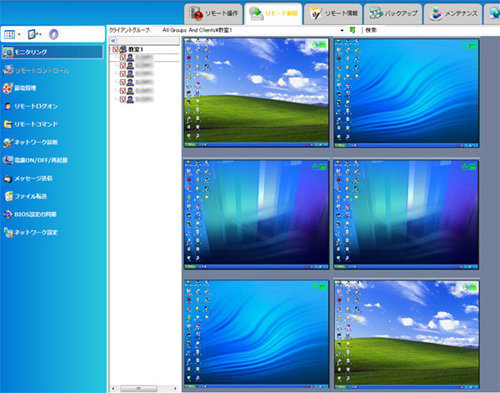Switch to the リモート操作 tab
Screen dimensions: 500x393
[x=213, y=14]
